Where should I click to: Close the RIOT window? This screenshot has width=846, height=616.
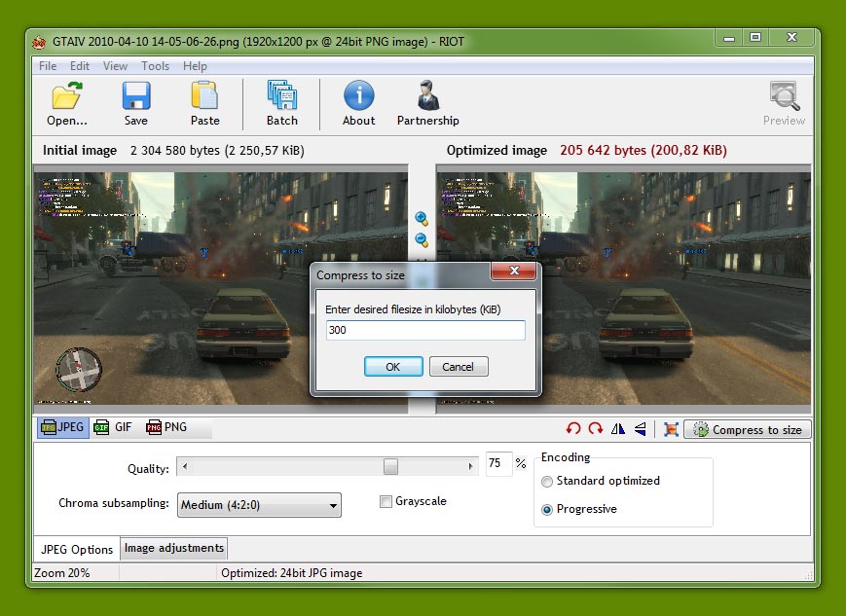(791, 38)
